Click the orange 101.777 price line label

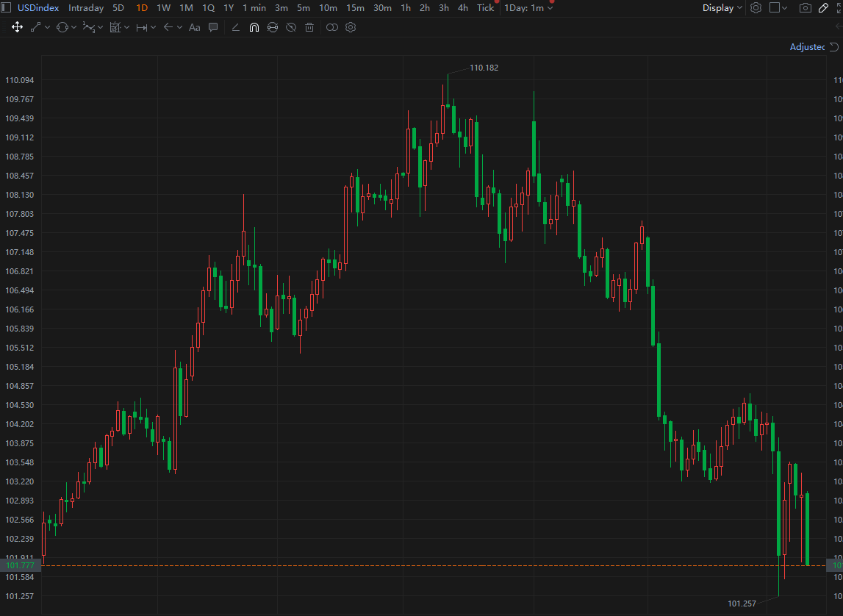20,565
